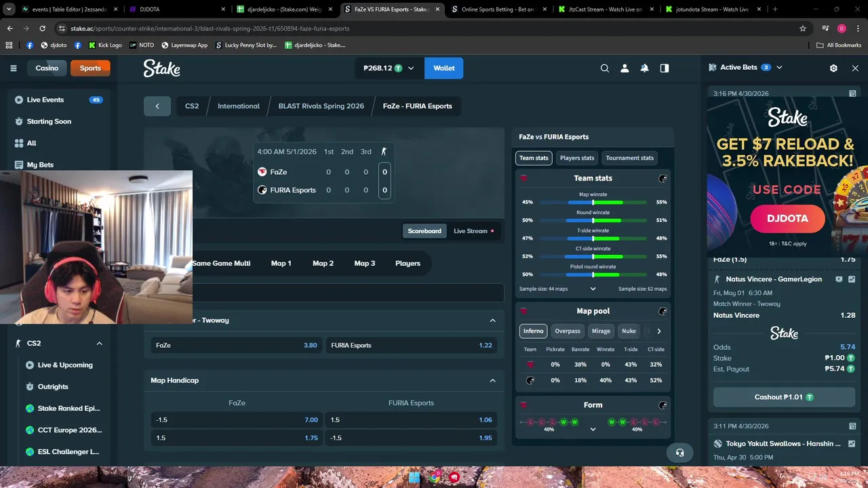Collapse the Map Handicap section
The height and width of the screenshot is (488, 868).
tap(493, 380)
